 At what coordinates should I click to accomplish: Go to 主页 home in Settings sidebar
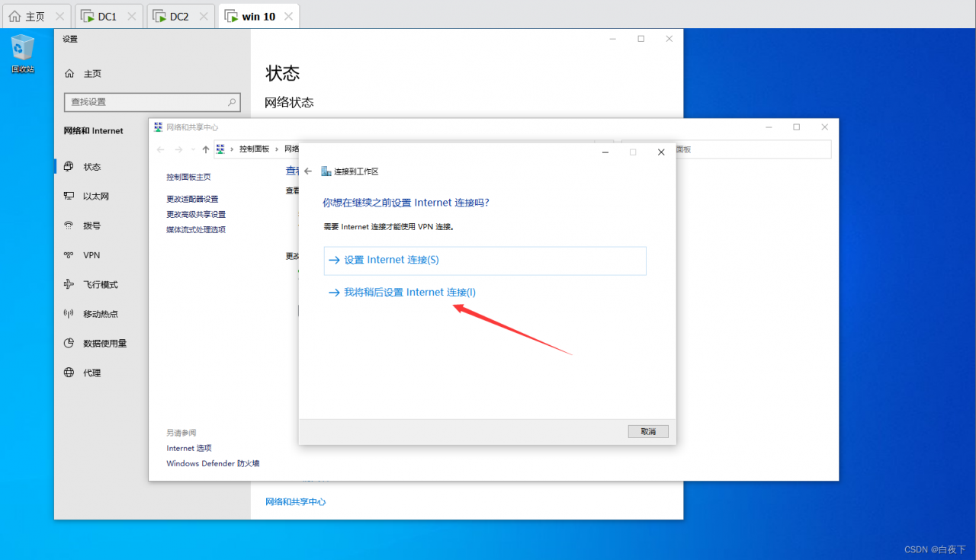tap(83, 74)
